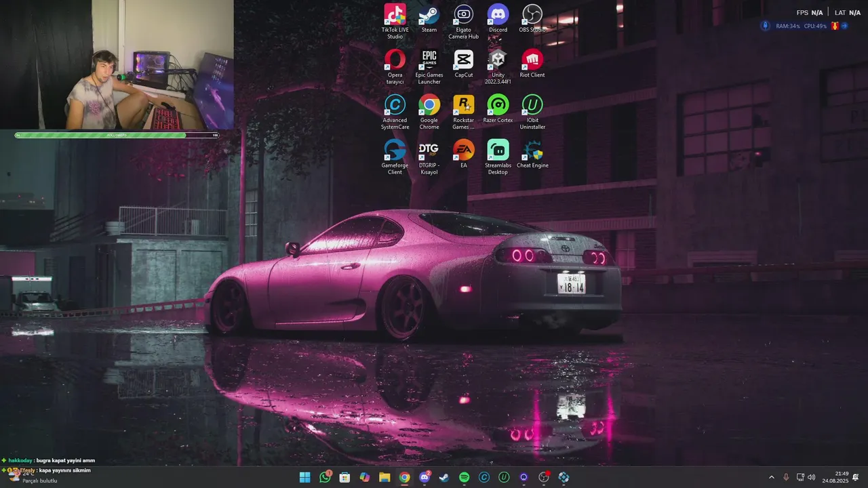Select the IObit Uninstaller desktop icon
This screenshot has height=488, width=868.
coord(532,112)
